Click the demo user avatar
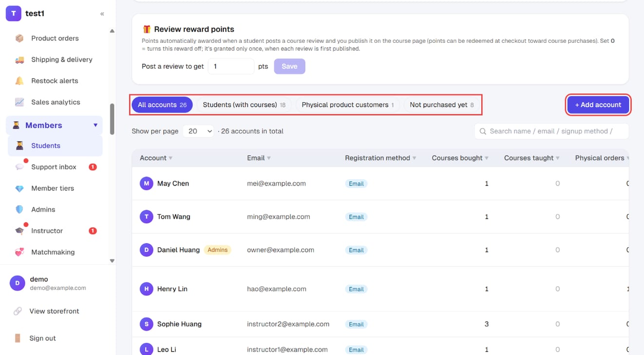 (17, 283)
